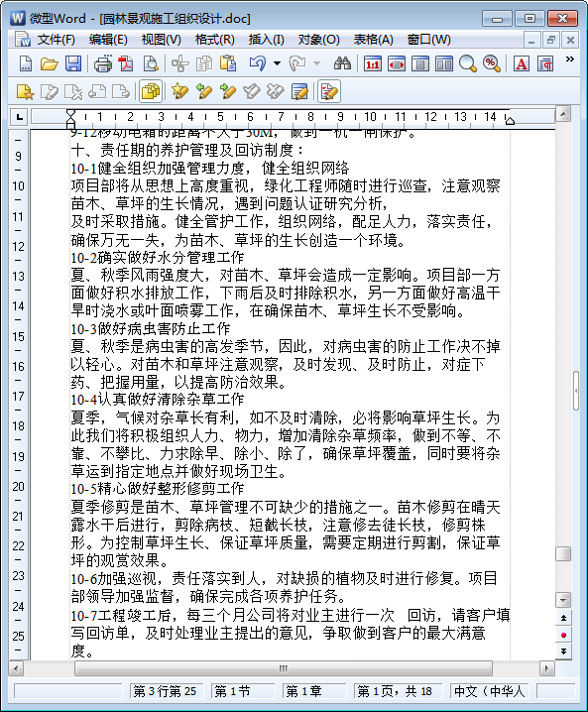Open the Undo history dropdown arrow
This screenshot has width=588, height=712.
pyautogui.click(x=277, y=64)
